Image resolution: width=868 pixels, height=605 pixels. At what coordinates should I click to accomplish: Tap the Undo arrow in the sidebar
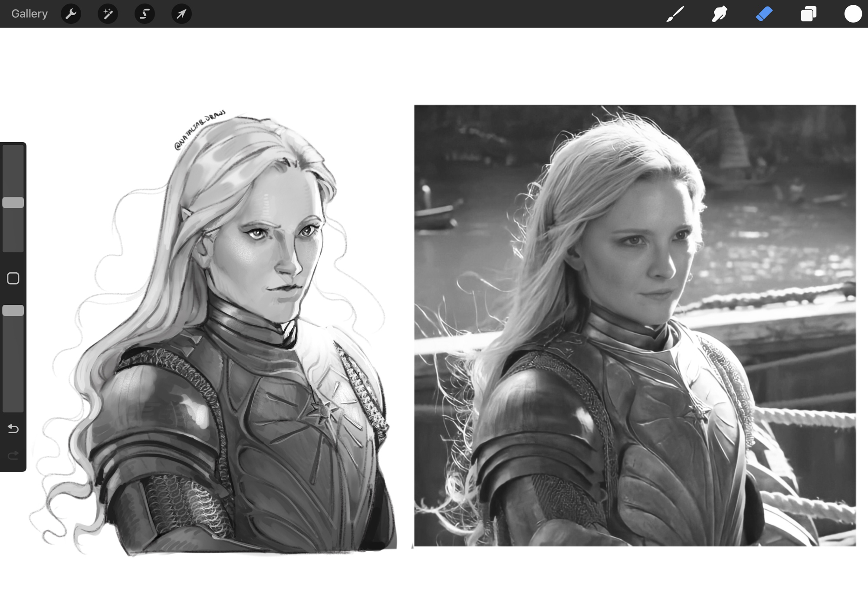pos(13,429)
